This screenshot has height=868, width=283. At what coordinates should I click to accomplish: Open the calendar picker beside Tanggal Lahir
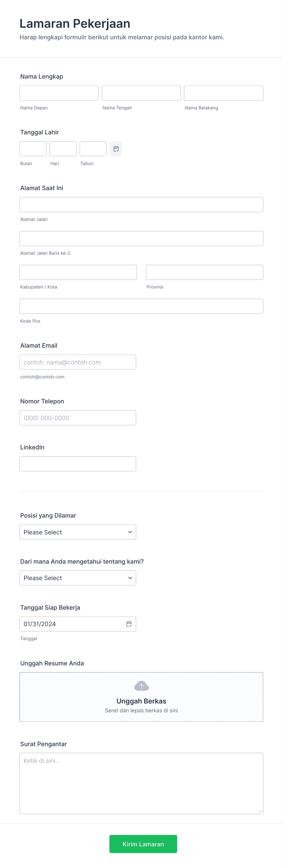116,149
